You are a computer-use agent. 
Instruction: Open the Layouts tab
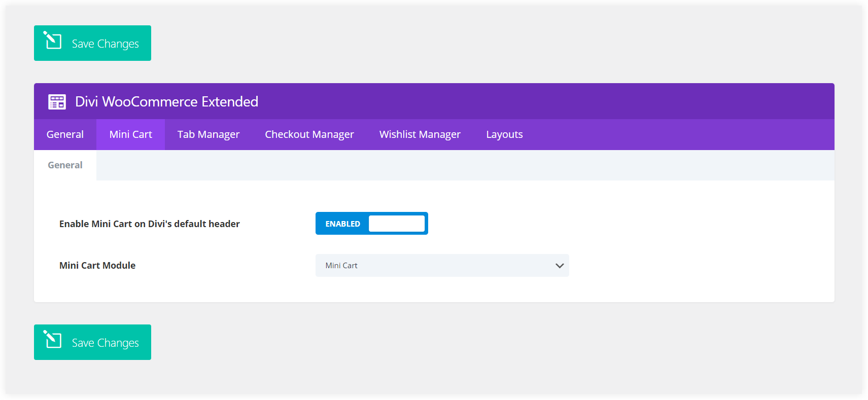tap(504, 134)
